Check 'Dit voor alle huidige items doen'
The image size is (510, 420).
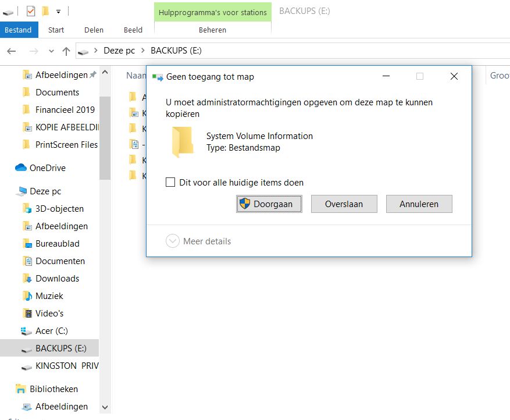[170, 183]
